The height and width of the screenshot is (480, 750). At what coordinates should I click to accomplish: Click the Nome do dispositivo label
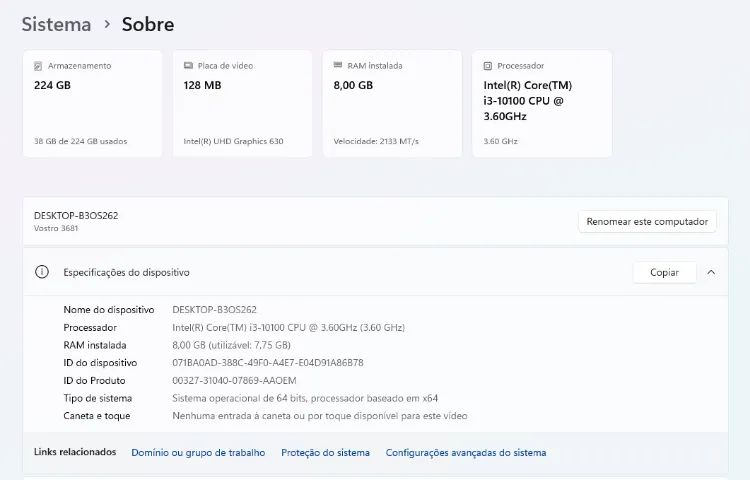click(x=109, y=310)
